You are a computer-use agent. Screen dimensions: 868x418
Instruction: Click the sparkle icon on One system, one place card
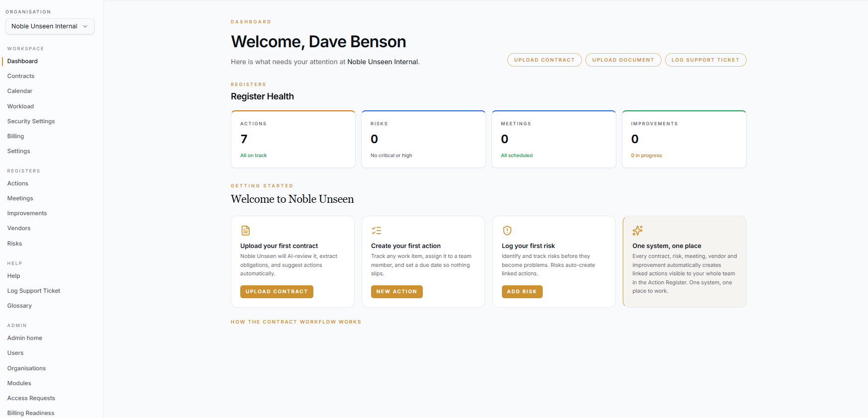(637, 231)
